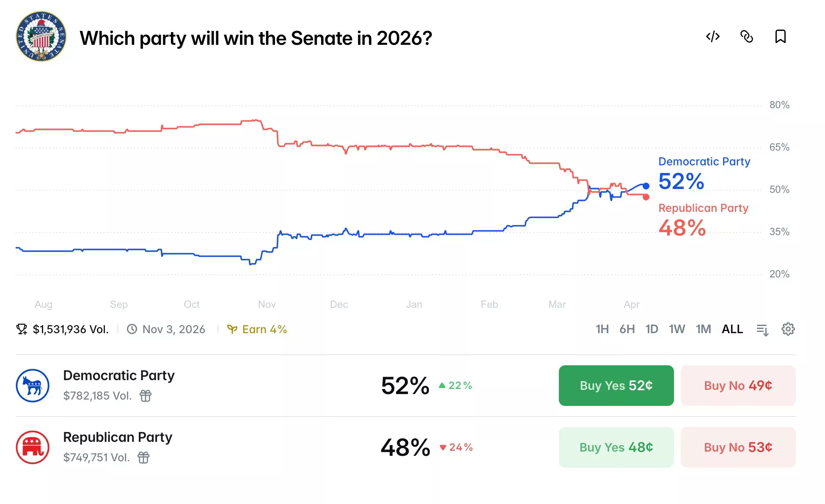
Task: Click Democratic Party gift reward icon
Action: [146, 396]
